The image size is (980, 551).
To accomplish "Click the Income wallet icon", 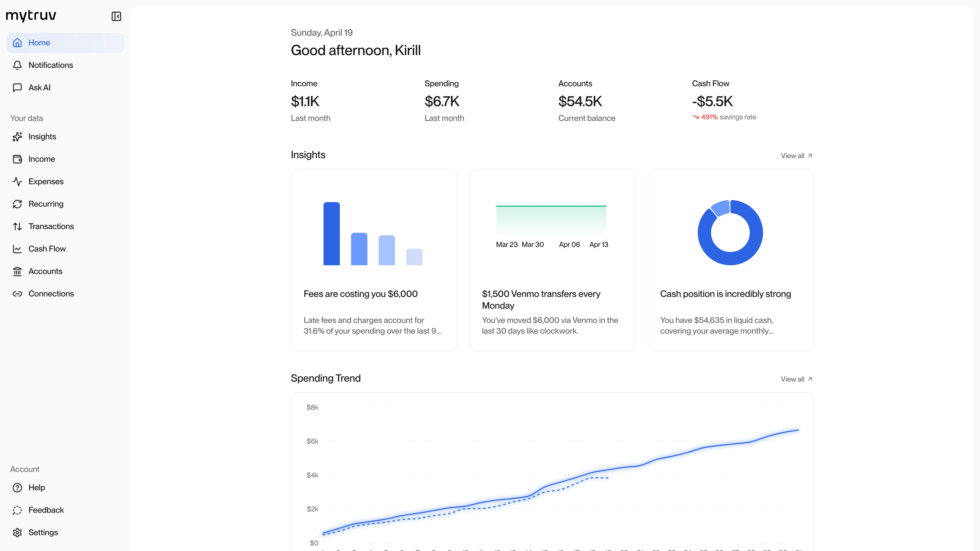I will pos(17,159).
